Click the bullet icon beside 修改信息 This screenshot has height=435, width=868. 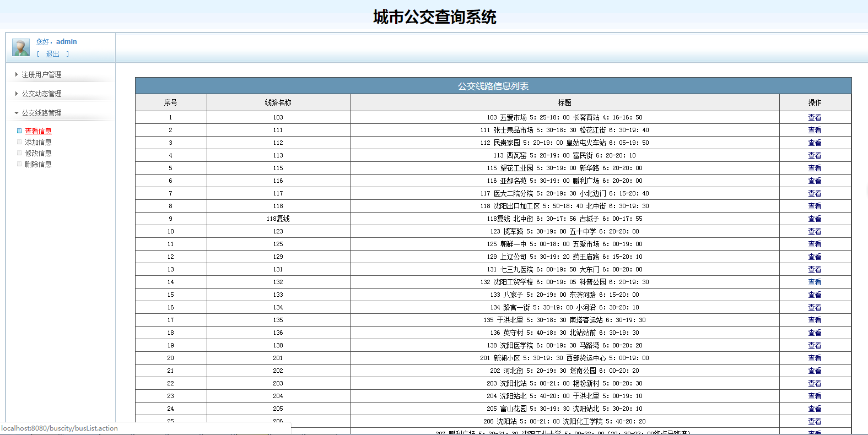point(19,153)
